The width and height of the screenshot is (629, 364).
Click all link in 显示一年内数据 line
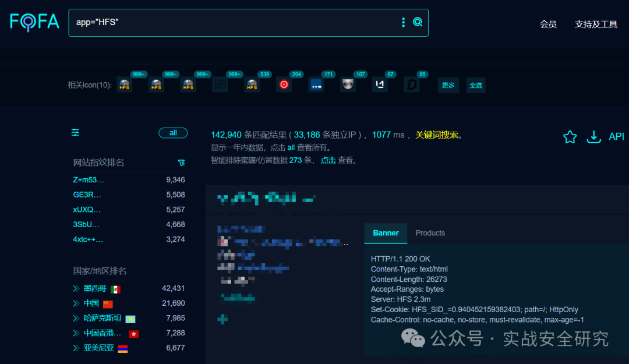291,148
